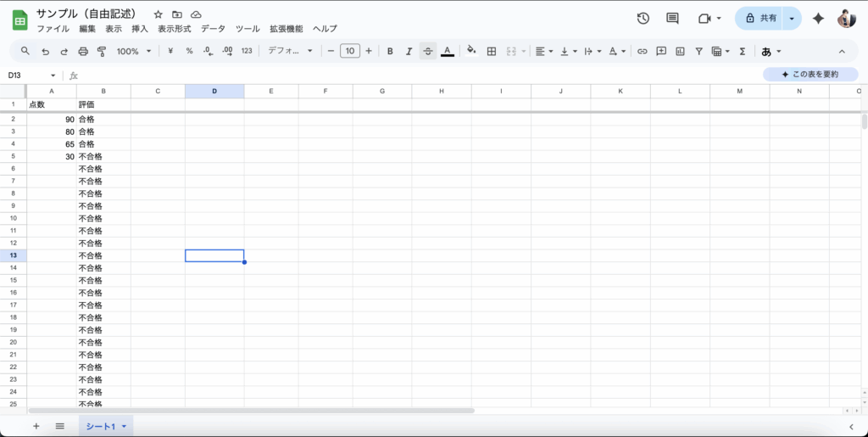
Task: Apply percent format
Action: click(x=189, y=51)
